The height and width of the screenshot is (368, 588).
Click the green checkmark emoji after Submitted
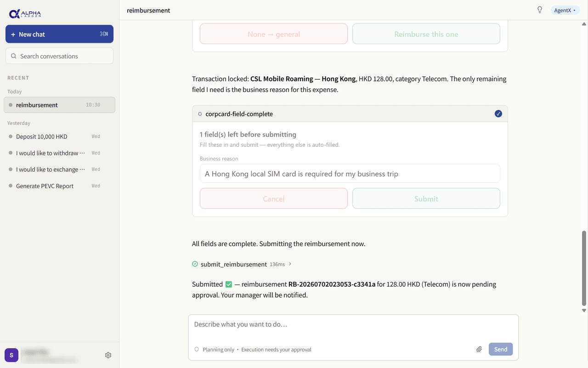tap(229, 284)
